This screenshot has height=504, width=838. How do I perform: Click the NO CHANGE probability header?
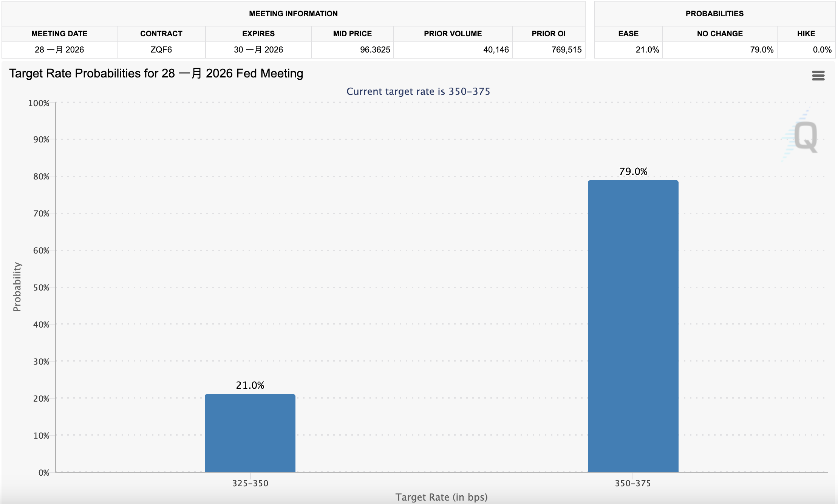719,34
